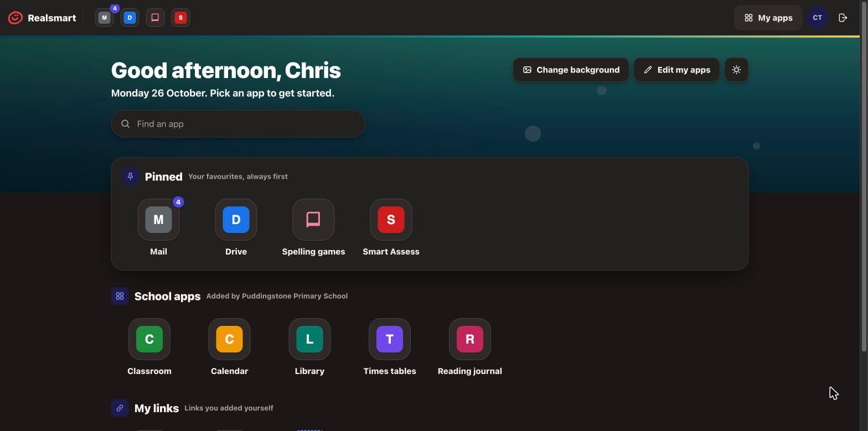Click Edit my apps

(676, 70)
